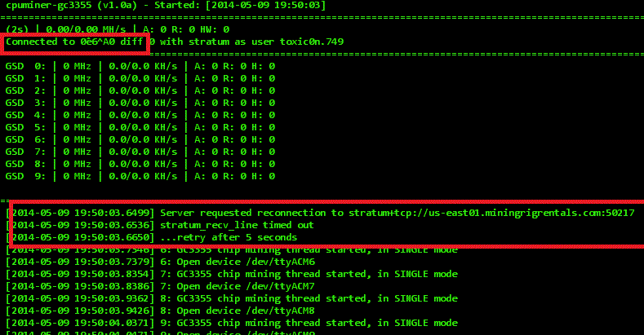Click the username toxic0n.749
This screenshot has height=335, width=644.
[312, 42]
